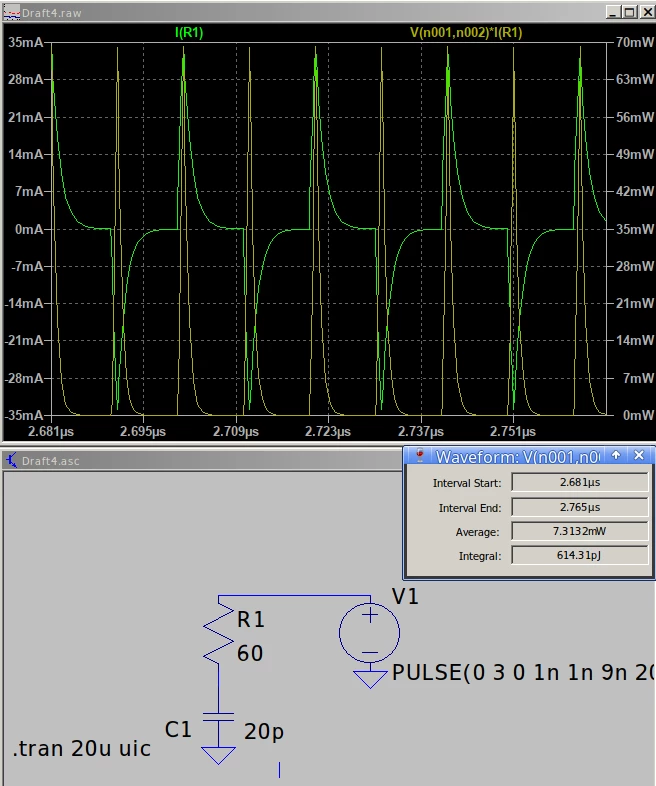Select the R1 resistor symbol

pyautogui.click(x=218, y=637)
